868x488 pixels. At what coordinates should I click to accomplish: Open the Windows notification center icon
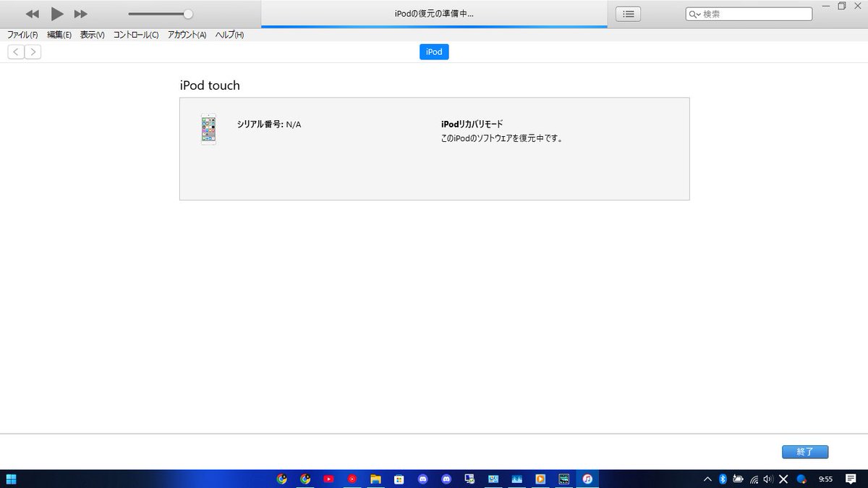click(851, 479)
